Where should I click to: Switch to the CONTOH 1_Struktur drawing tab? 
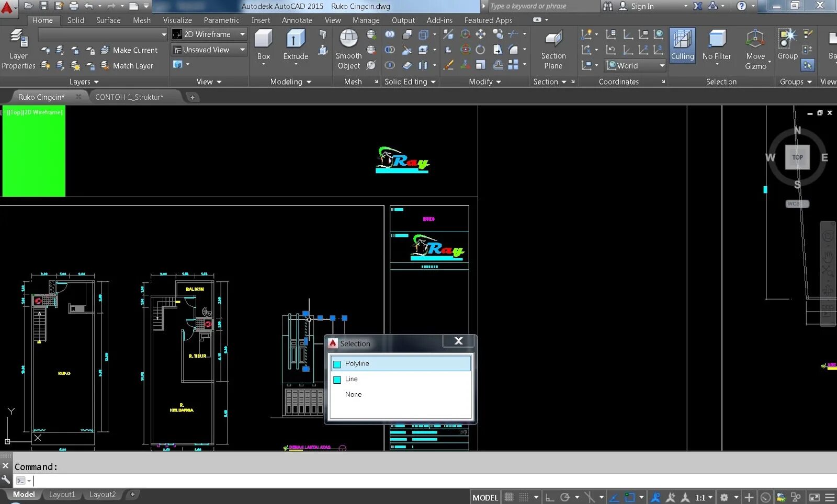point(129,97)
